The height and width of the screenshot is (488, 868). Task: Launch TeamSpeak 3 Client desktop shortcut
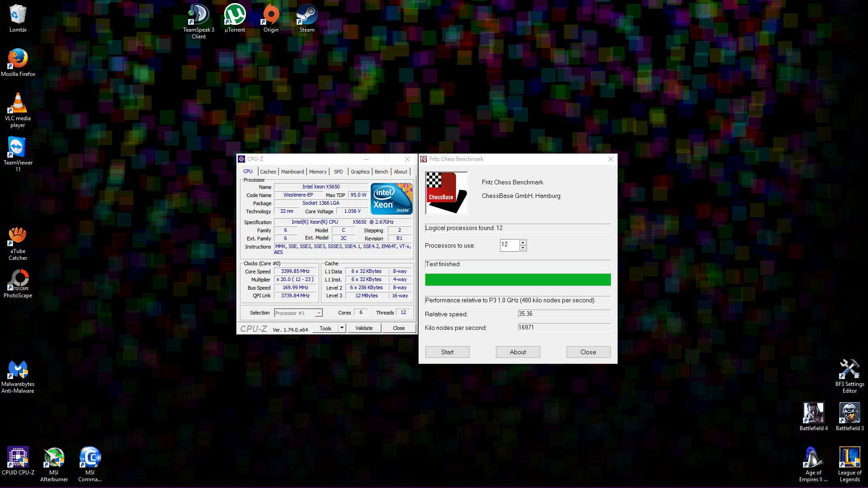click(198, 21)
